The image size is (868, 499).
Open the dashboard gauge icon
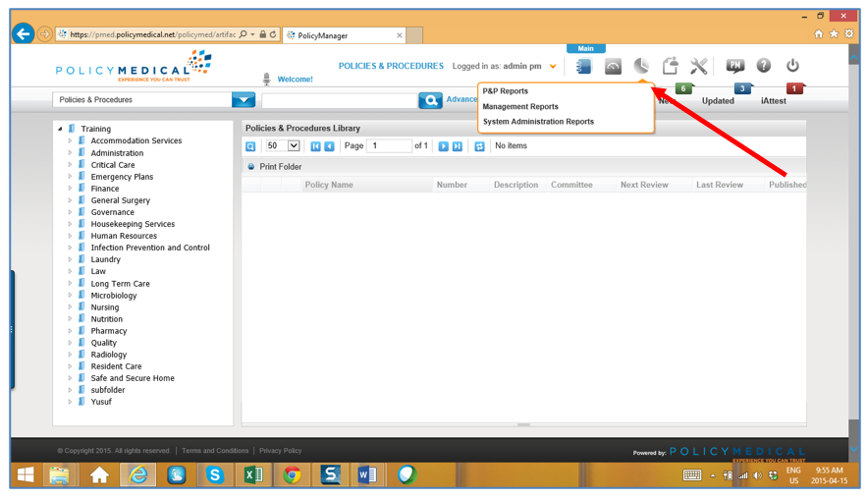coord(613,67)
